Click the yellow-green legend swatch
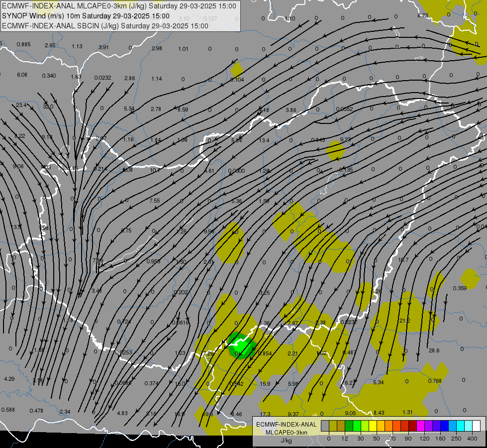 (365, 426)
